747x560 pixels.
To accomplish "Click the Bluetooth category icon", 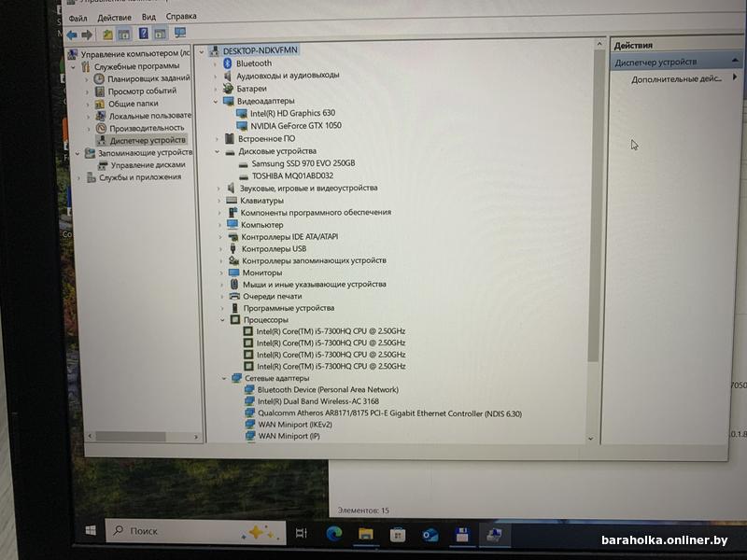I will (x=227, y=63).
